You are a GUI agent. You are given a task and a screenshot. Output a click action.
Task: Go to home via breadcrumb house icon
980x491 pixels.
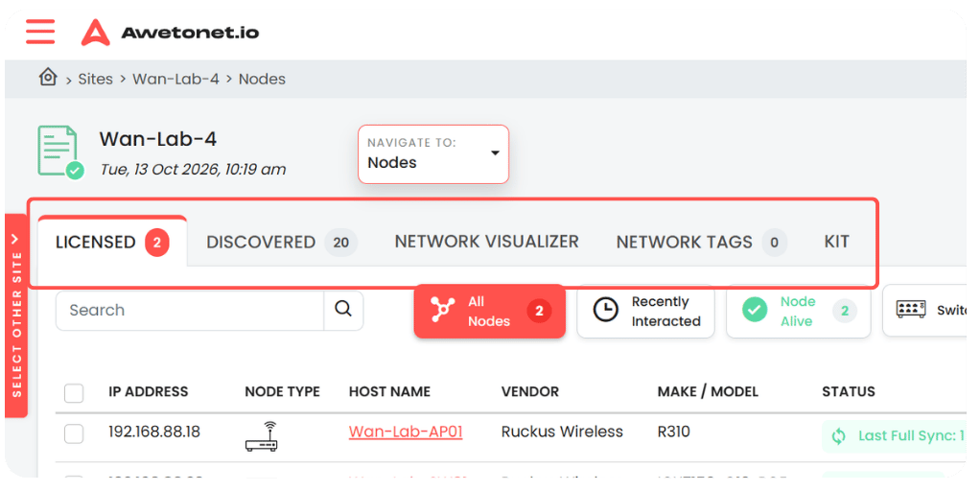48,78
